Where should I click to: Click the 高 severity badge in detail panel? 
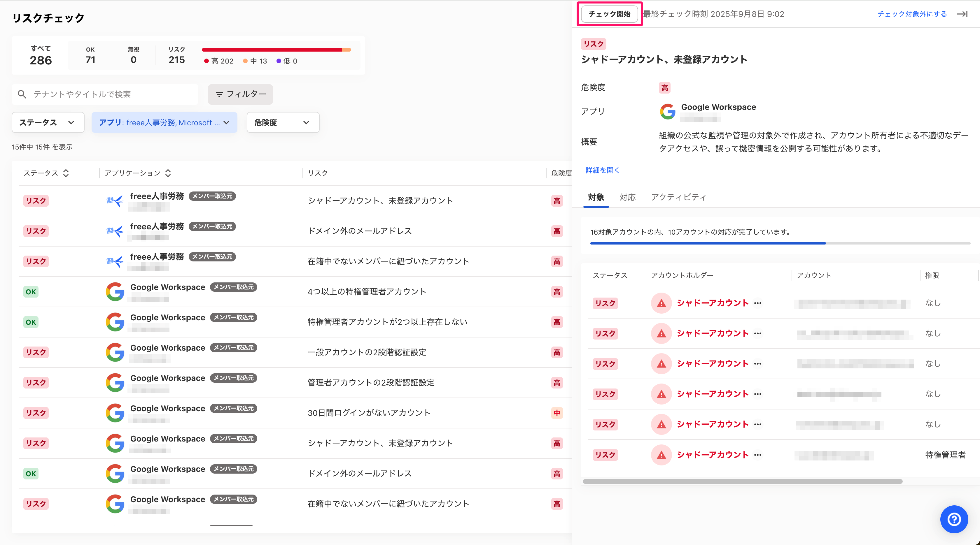click(664, 88)
